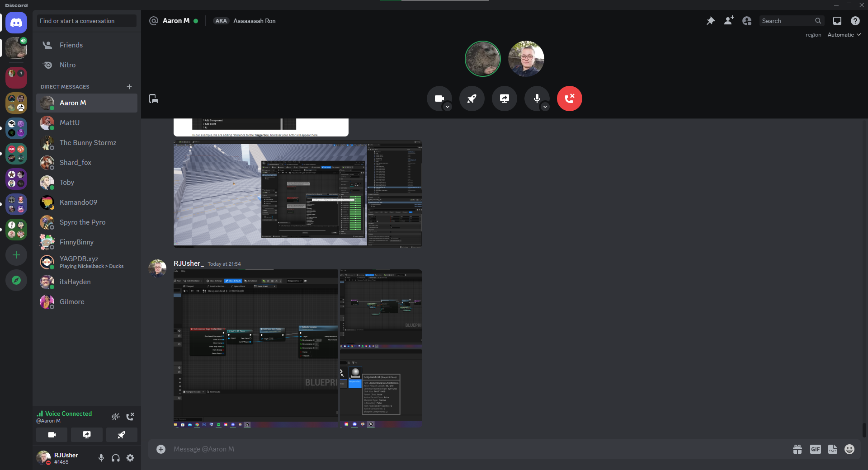Toggle the camera on in call controls
Viewport: 868px width, 470px height.
439,99
